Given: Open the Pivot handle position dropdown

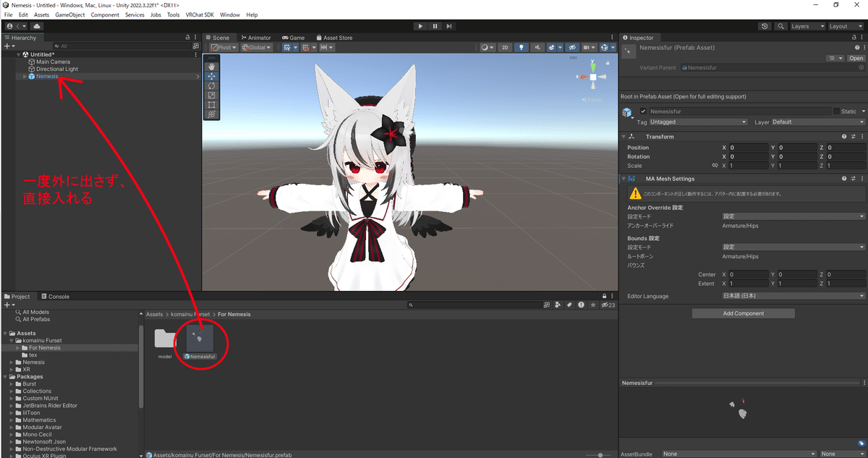Looking at the screenshot, I should (x=224, y=48).
